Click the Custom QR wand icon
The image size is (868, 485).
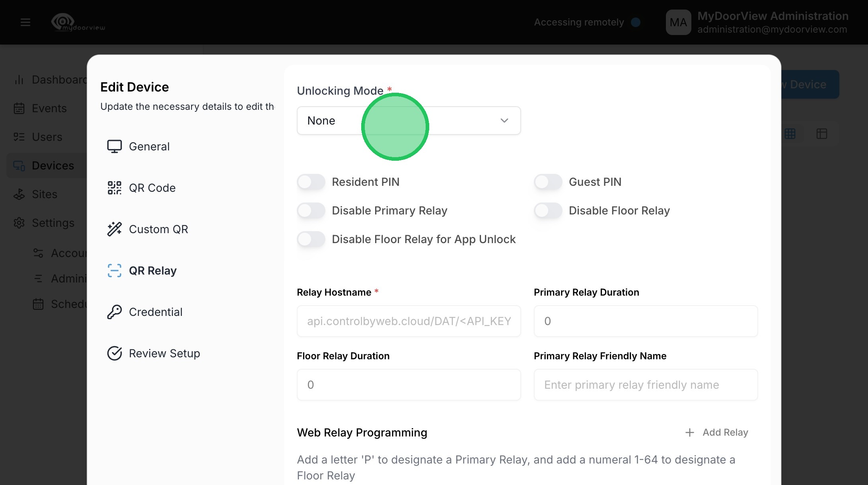tap(114, 229)
